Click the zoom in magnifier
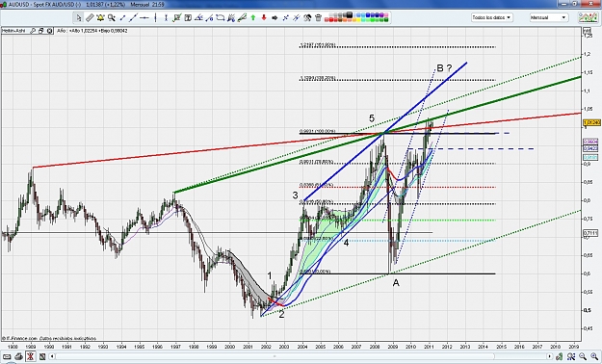The height and width of the screenshot is (364, 602). [x=594, y=356]
